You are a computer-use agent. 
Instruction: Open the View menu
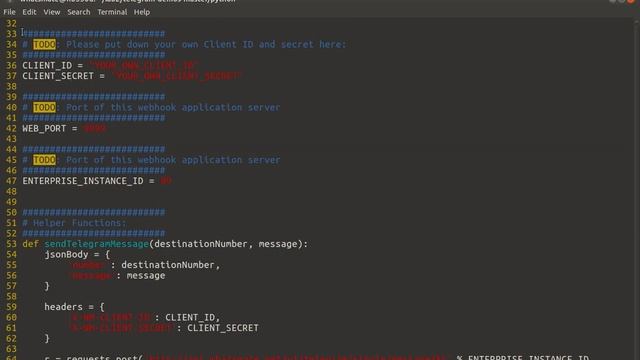(x=52, y=12)
